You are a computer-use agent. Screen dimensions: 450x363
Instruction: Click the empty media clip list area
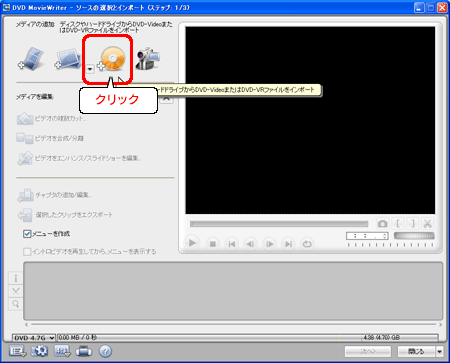pyautogui.click(x=233, y=291)
